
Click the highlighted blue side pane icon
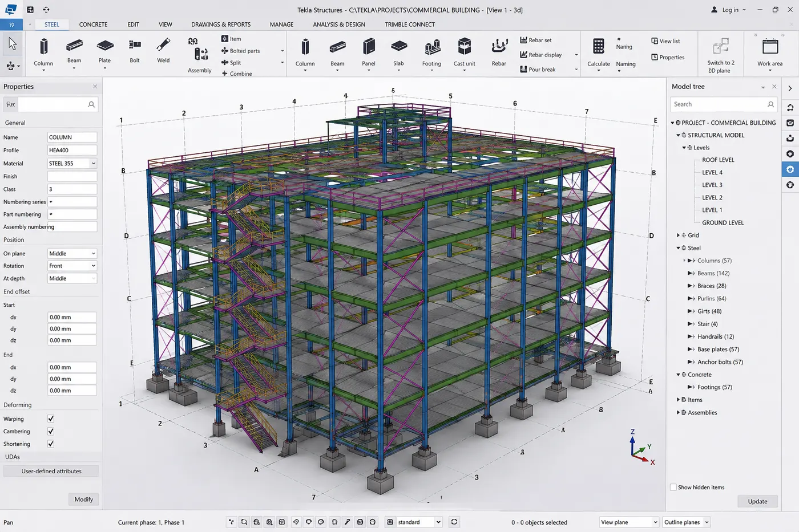point(790,169)
